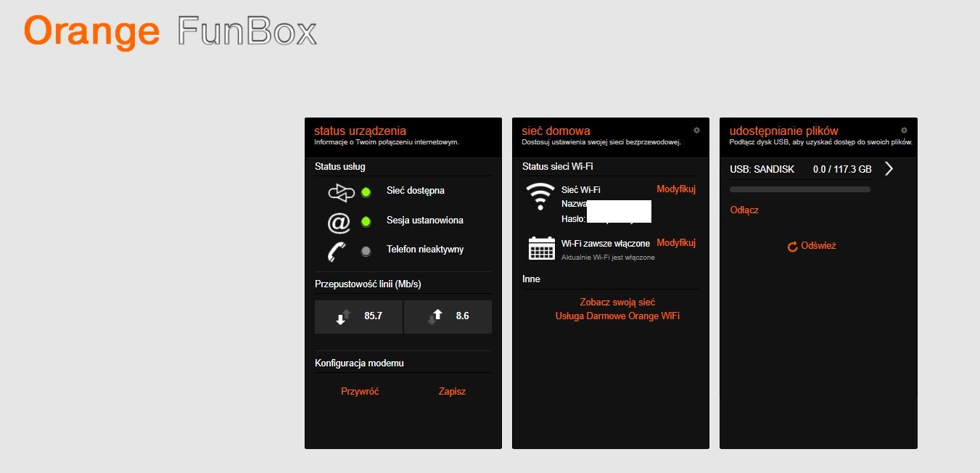Image resolution: width=980 pixels, height=473 pixels.
Task: Click the Konfiguracja modemu heading
Action: click(x=359, y=363)
